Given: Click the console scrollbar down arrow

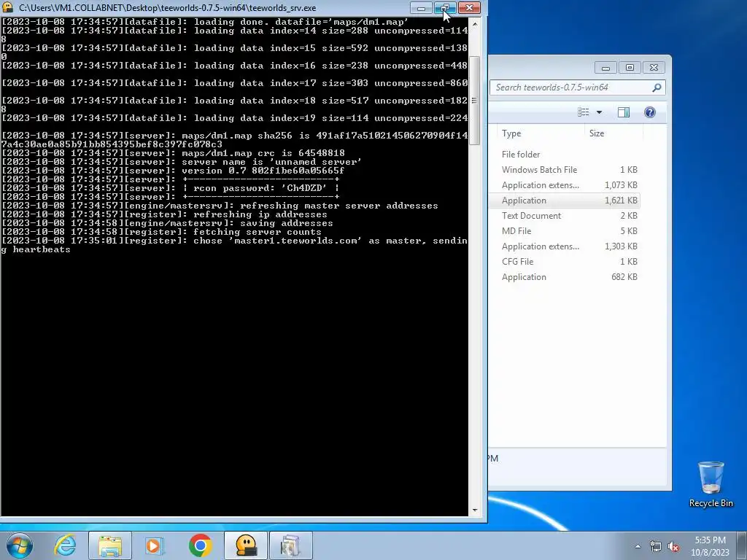Looking at the screenshot, I should (x=474, y=510).
